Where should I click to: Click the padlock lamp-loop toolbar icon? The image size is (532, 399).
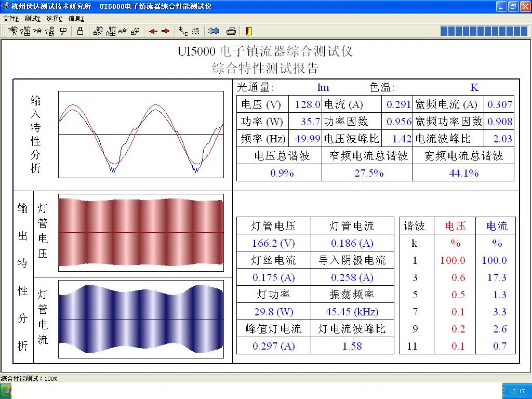coord(135,31)
